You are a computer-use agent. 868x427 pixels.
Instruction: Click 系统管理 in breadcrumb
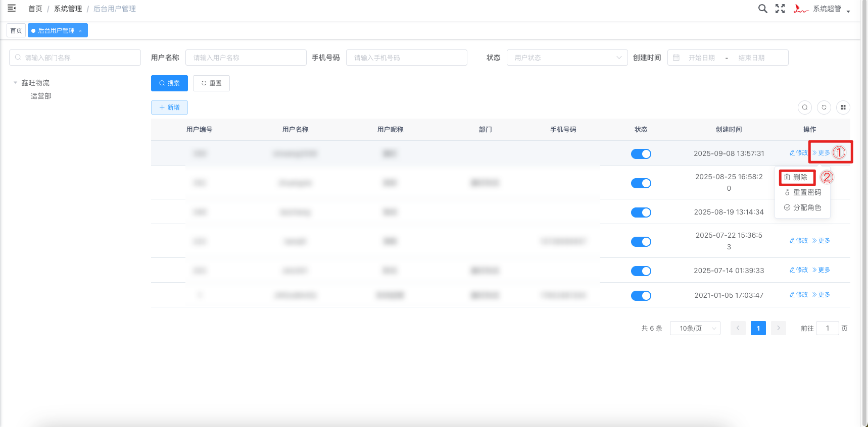click(68, 9)
